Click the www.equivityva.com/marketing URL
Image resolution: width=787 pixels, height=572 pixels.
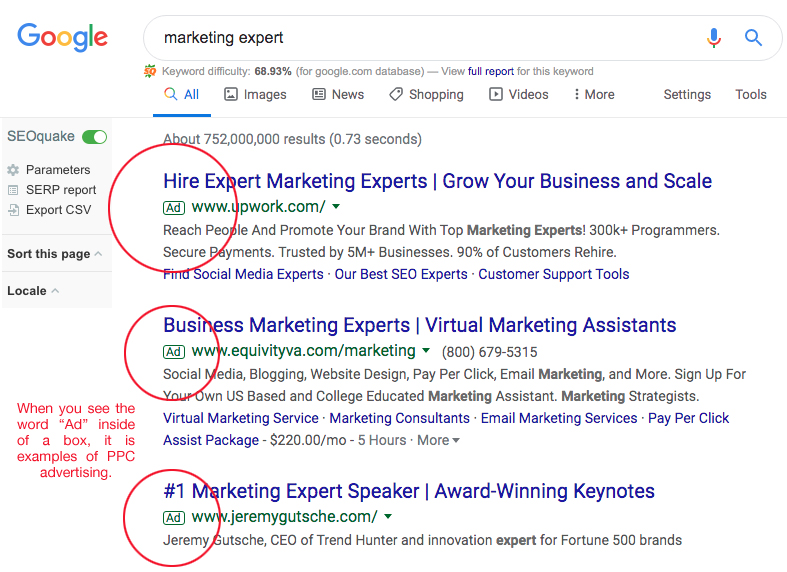coord(304,350)
